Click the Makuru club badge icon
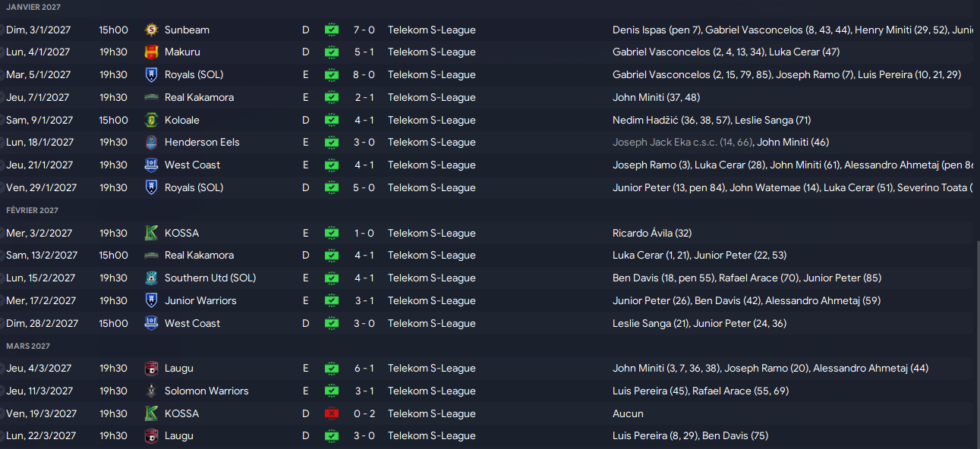Viewport: 980px width, 449px height. (x=151, y=52)
